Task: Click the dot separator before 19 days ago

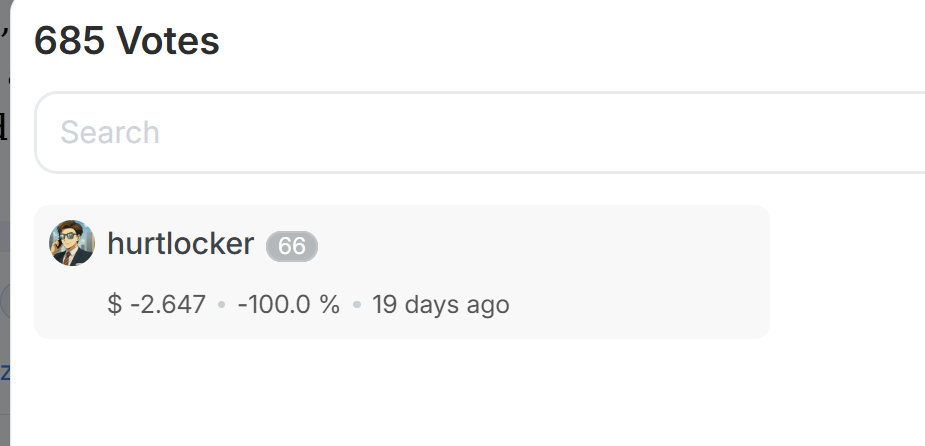Action: coord(357,304)
